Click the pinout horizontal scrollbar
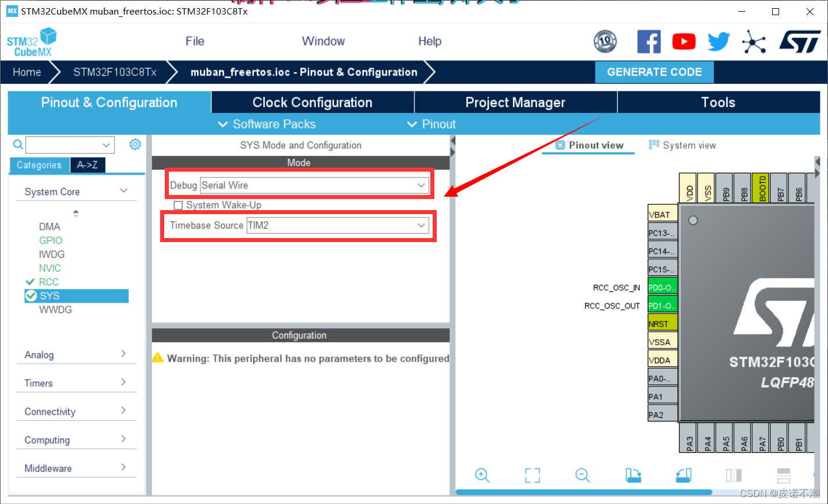Image resolution: width=828 pixels, height=504 pixels. [584, 492]
